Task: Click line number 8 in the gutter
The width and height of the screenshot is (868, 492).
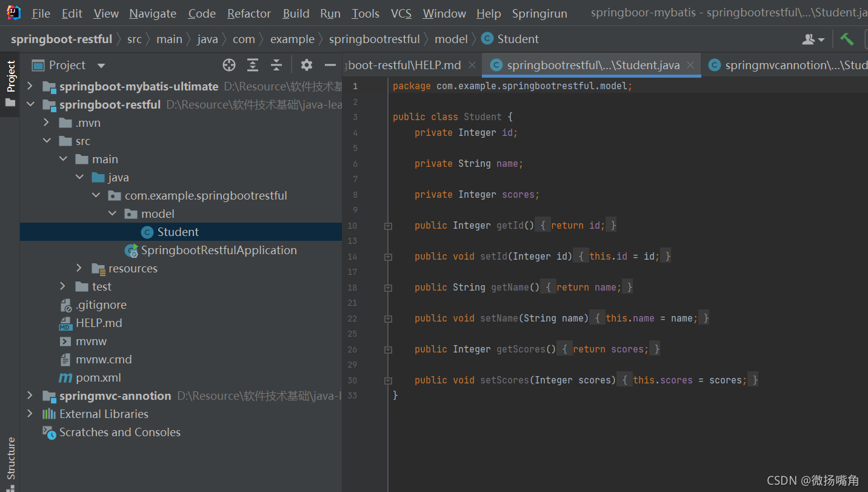Action: coord(355,195)
